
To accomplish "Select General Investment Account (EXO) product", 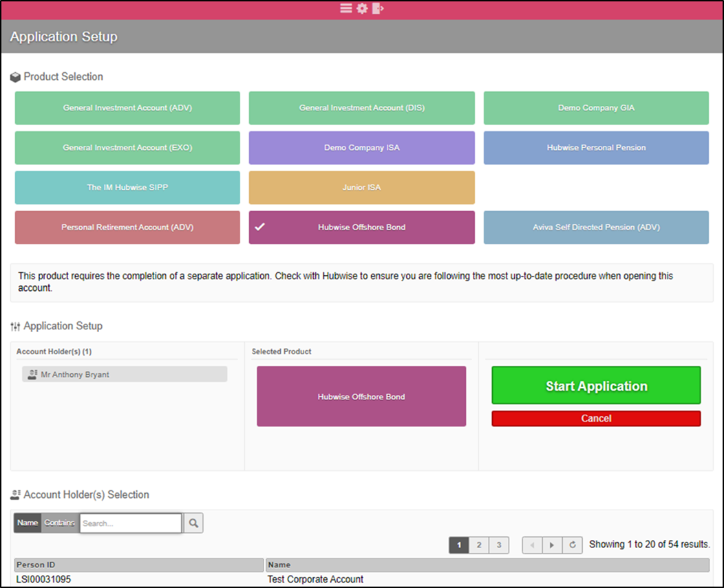I will tap(127, 148).
